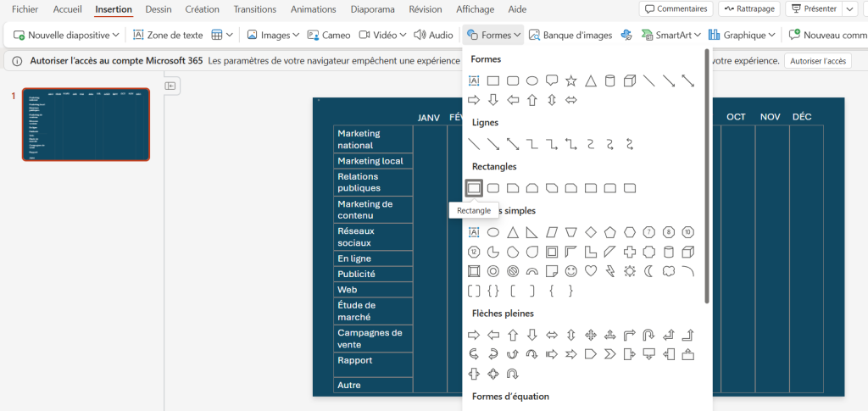This screenshot has height=411, width=868.
Task: Insert the sun shape
Action: pyautogui.click(x=630, y=271)
